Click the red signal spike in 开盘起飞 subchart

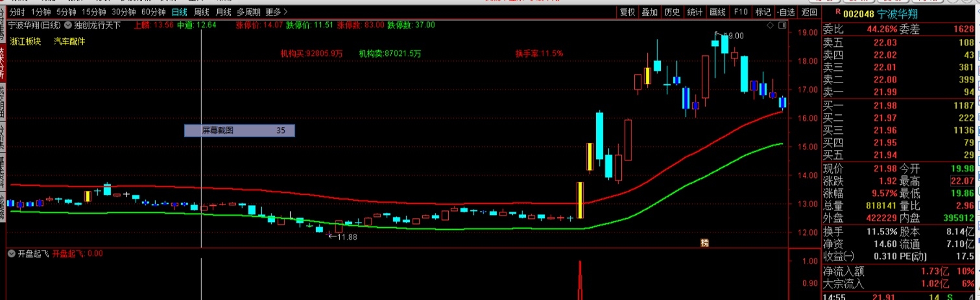pos(580,279)
